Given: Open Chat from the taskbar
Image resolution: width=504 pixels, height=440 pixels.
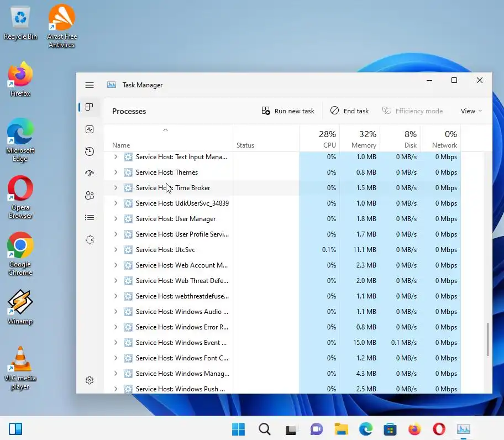Looking at the screenshot, I should (x=317, y=429).
